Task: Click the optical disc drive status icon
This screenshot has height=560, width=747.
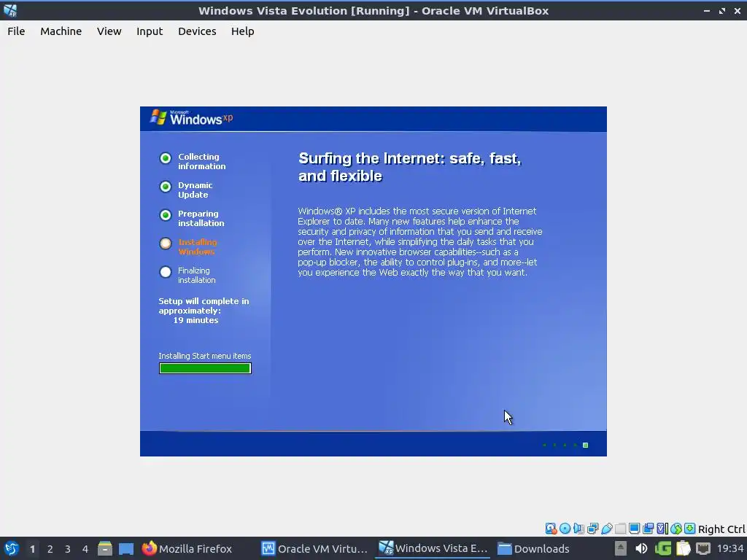Action: coord(565,529)
